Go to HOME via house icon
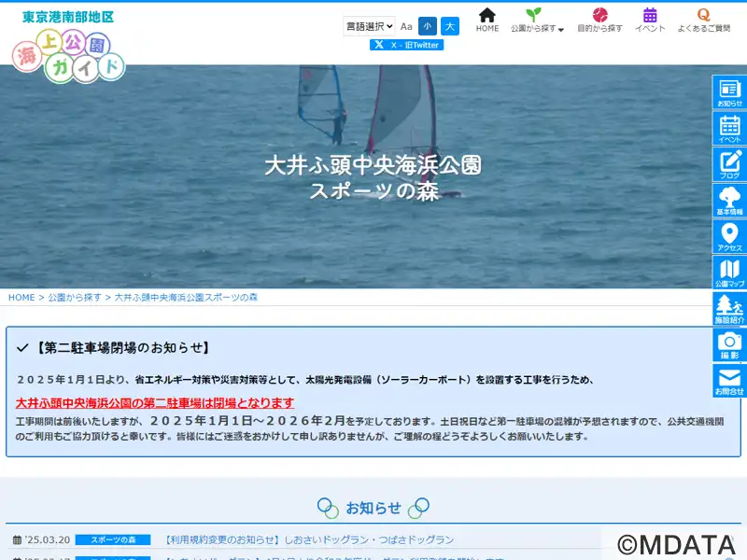The image size is (747, 560). 486,20
